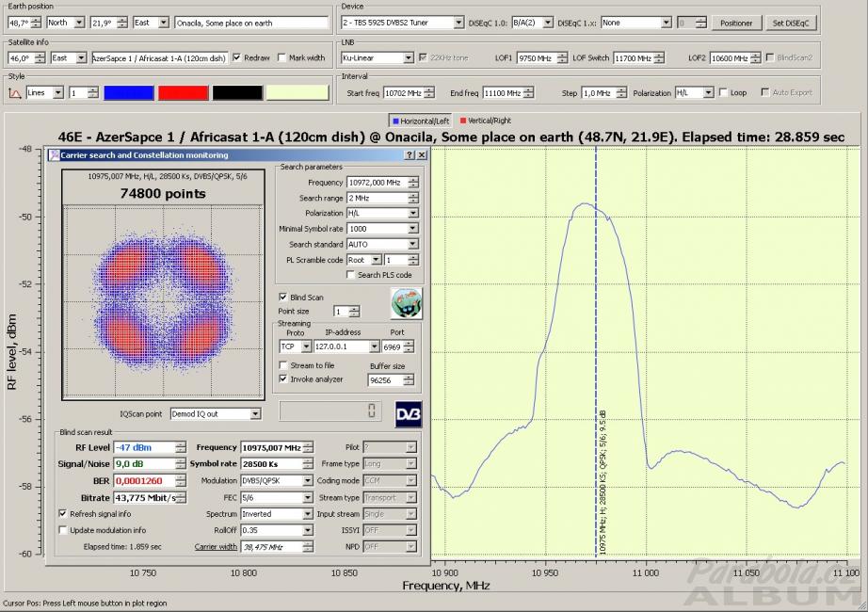This screenshot has width=868, height=612.
Task: Open the North latitude hemisphere dropdown
Action: (79, 23)
